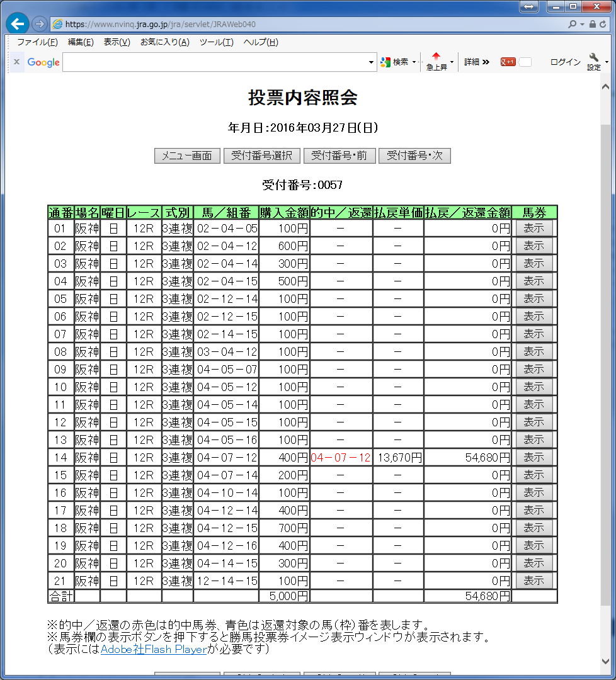The image size is (616, 680).
Task: Click 表示 button for row 10
Action: (x=534, y=387)
